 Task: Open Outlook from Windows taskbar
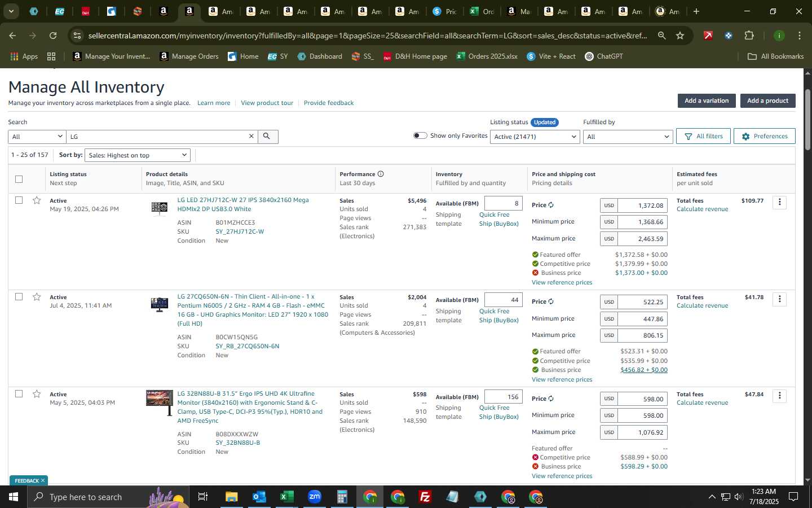(x=259, y=497)
